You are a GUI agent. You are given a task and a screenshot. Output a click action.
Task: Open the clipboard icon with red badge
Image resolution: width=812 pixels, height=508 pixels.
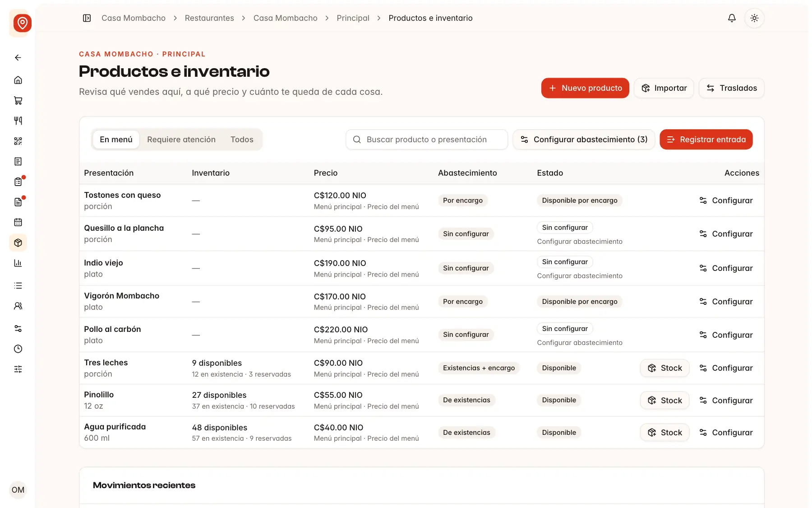[x=18, y=182]
